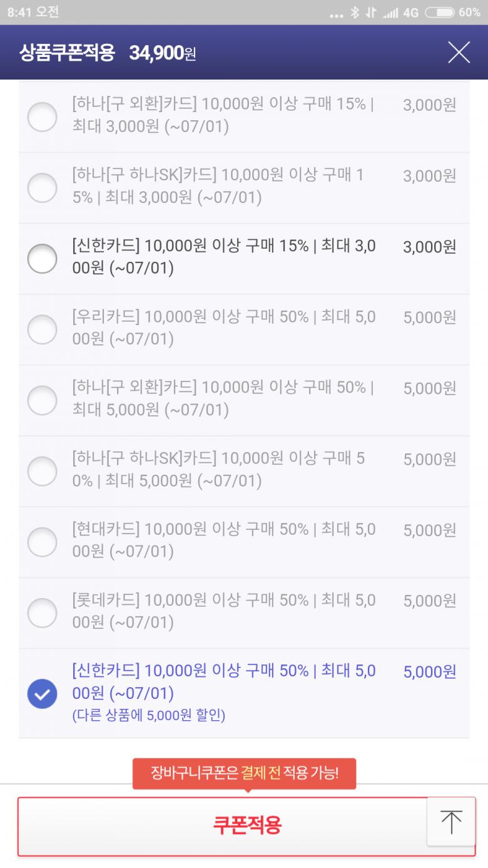The width and height of the screenshot is (488, 868).
Task: Tap the battery indicator icon
Action: pyautogui.click(x=439, y=13)
